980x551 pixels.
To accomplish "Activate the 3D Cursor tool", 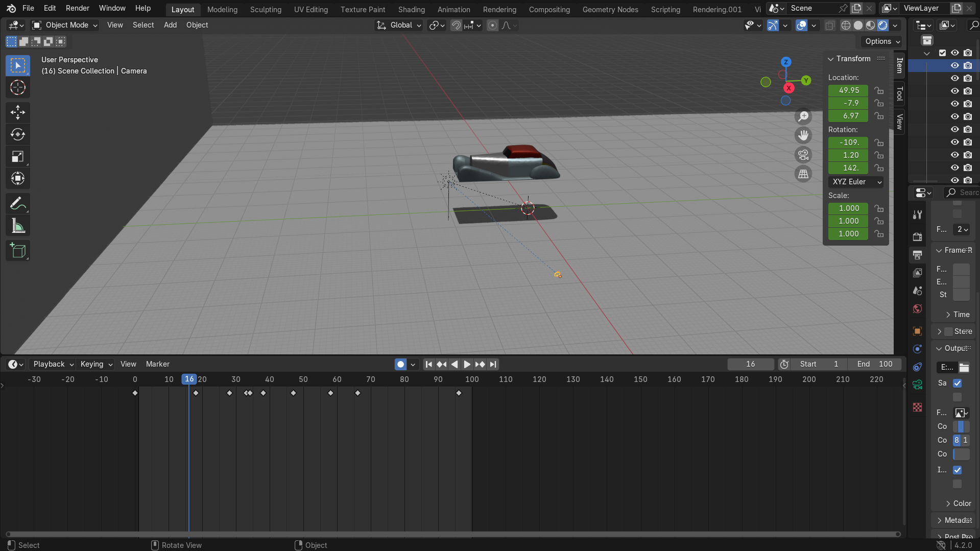I will (x=18, y=87).
